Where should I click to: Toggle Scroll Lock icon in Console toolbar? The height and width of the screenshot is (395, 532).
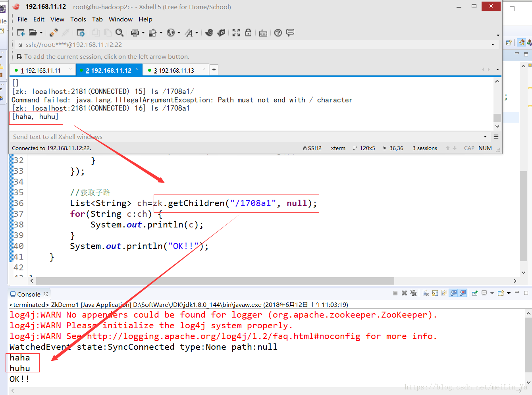[435, 293]
